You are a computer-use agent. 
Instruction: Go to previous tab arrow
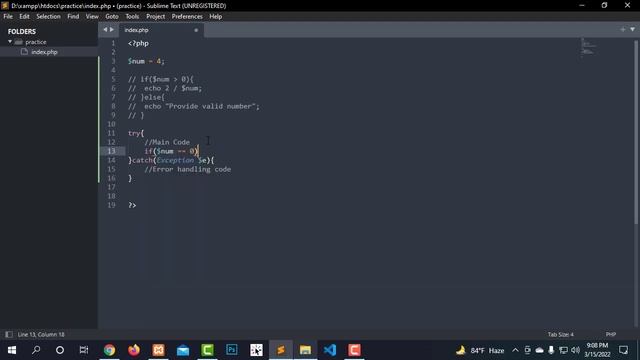[105, 29]
